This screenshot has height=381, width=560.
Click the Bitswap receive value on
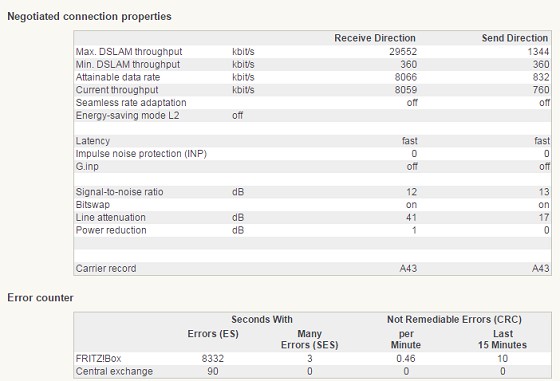[411, 205]
